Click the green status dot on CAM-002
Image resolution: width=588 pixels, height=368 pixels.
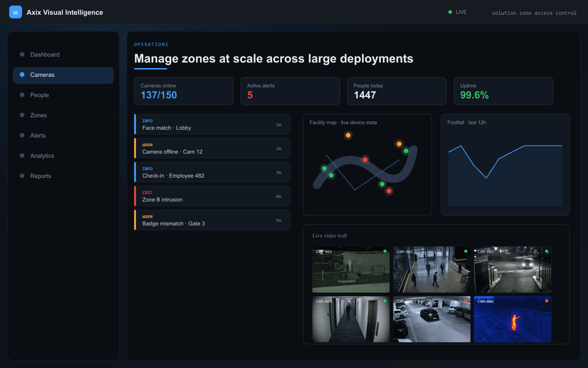pos(466,251)
